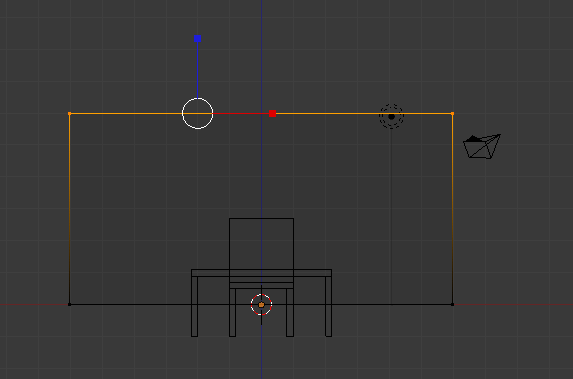The width and height of the screenshot is (573, 379).
Task: Select the camera object in viewport
Action: 482,146
